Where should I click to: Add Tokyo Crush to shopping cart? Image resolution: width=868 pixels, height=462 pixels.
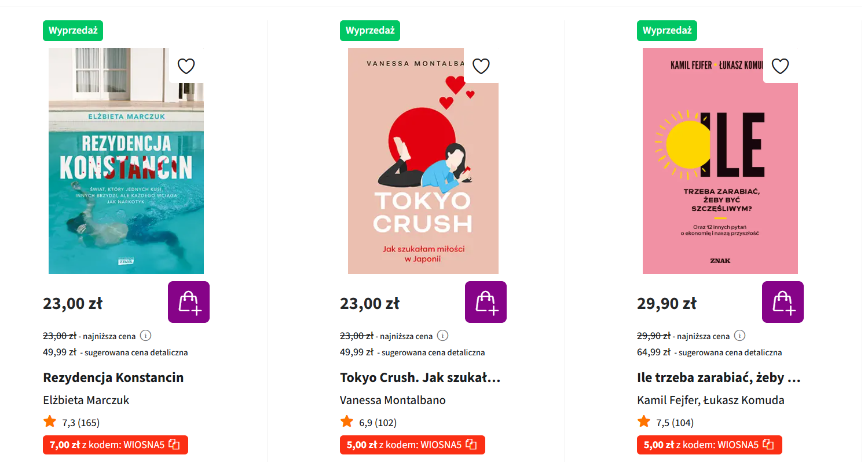pyautogui.click(x=486, y=302)
